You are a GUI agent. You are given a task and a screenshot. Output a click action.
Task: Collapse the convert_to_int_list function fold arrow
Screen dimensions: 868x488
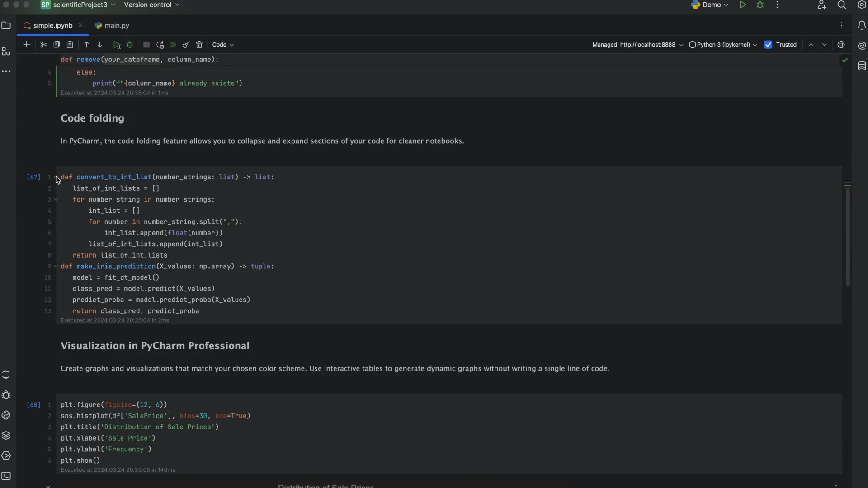[x=56, y=177]
